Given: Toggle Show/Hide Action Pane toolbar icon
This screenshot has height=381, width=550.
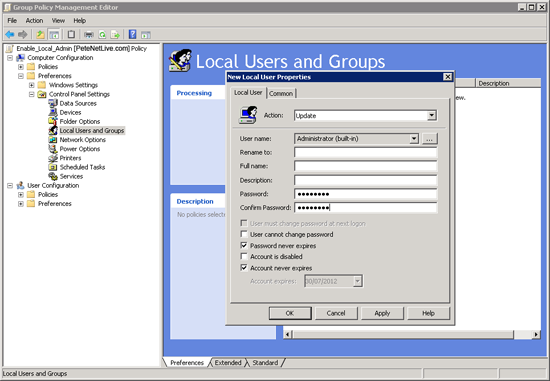Looking at the screenshot, I should click(146, 34).
